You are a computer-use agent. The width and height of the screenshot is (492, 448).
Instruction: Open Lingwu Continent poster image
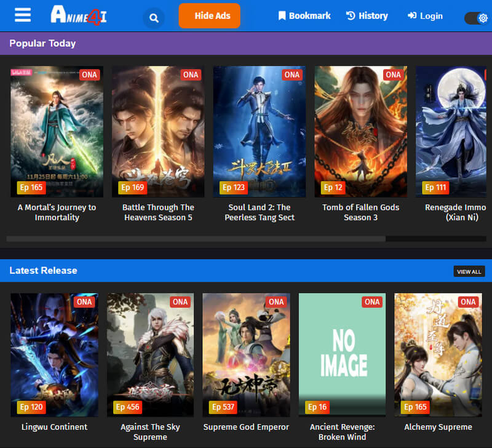54,354
